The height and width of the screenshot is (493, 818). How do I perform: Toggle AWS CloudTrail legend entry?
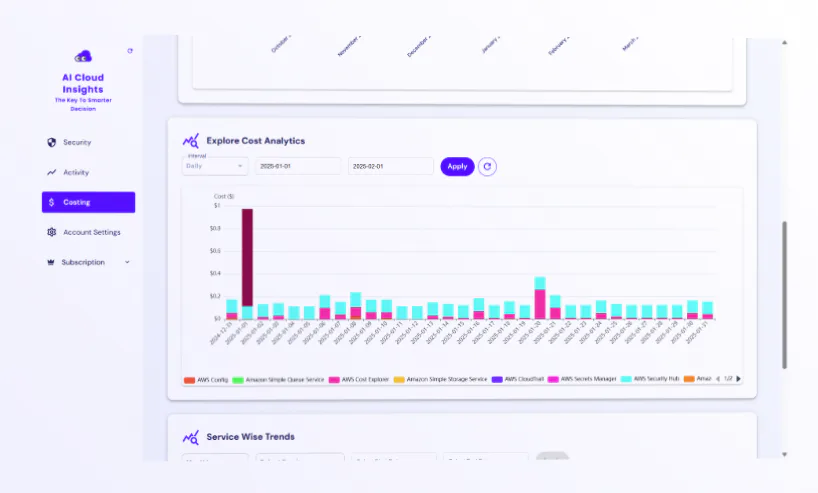[518, 379]
